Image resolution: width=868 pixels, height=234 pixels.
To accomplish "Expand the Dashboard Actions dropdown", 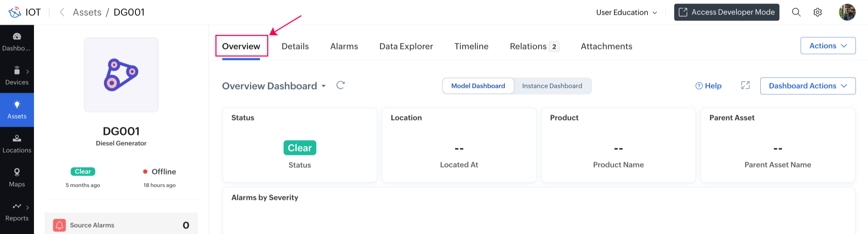I will [807, 86].
